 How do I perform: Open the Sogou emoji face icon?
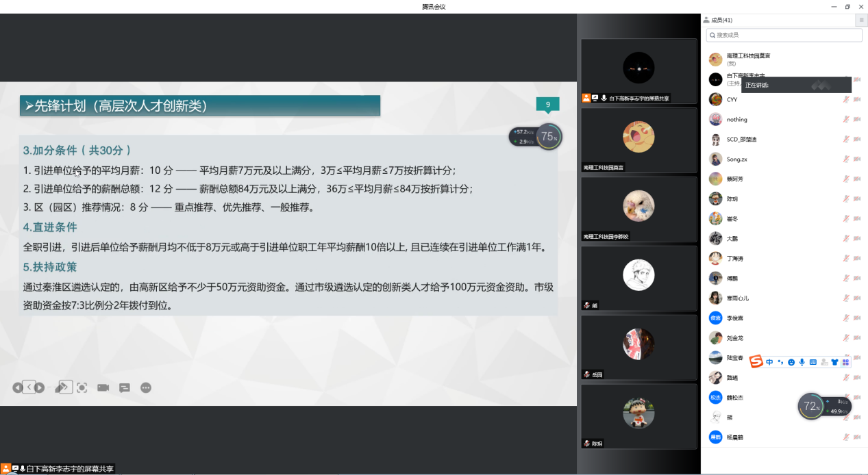pos(791,362)
